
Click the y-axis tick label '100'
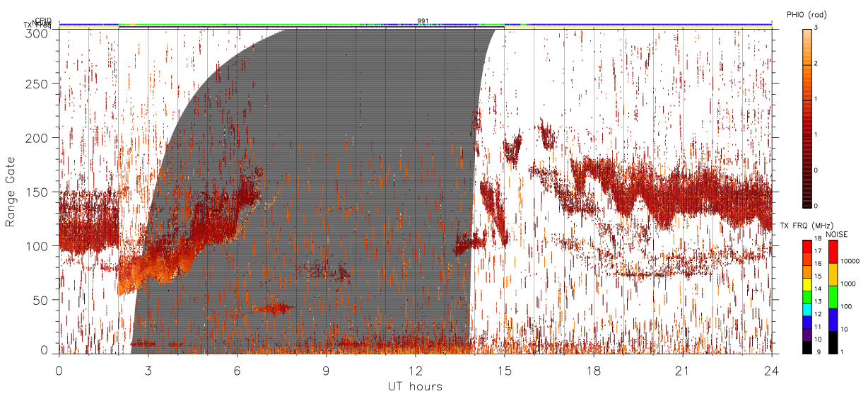pyautogui.click(x=38, y=246)
